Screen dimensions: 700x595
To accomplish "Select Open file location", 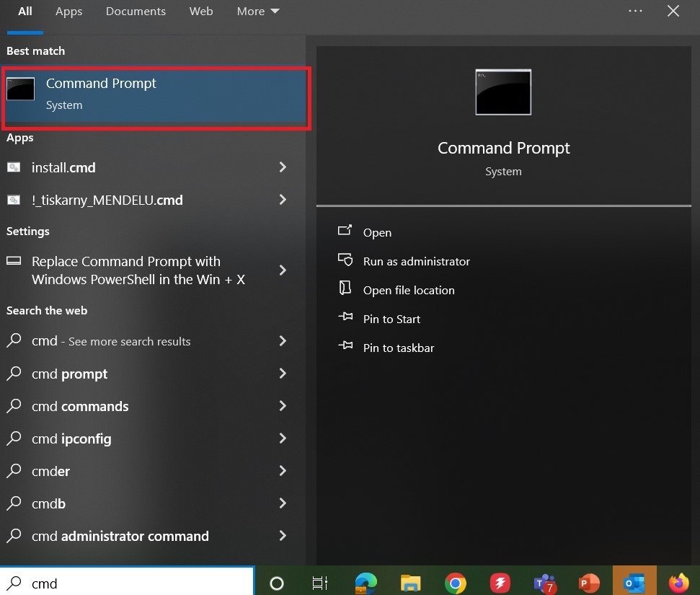I will click(x=409, y=290).
